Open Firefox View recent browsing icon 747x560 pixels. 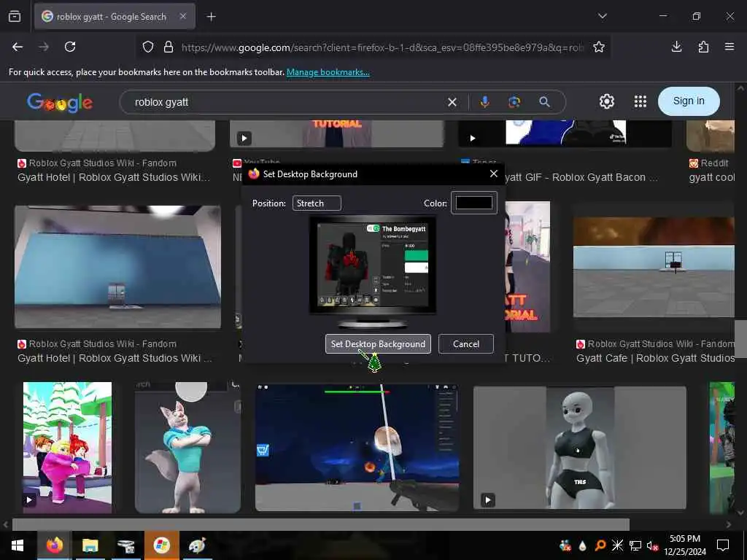15,17
